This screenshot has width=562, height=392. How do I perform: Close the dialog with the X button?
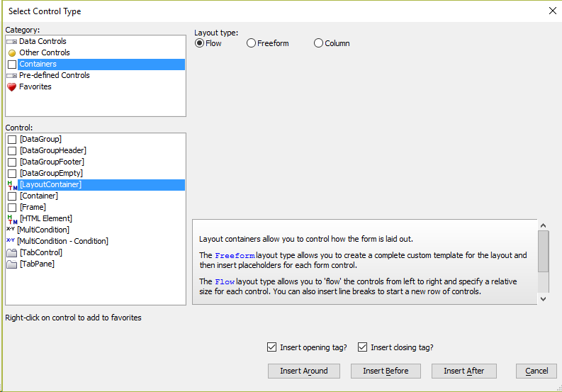[553, 11]
